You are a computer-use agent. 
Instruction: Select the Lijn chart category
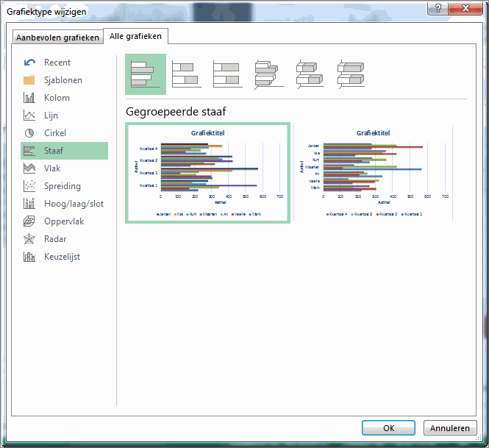51,115
